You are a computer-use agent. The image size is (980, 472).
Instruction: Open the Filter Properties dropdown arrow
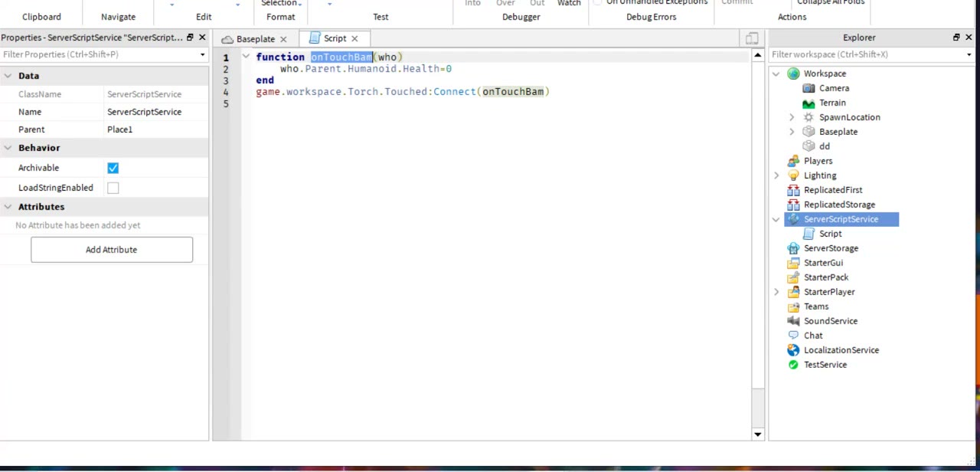[203, 54]
